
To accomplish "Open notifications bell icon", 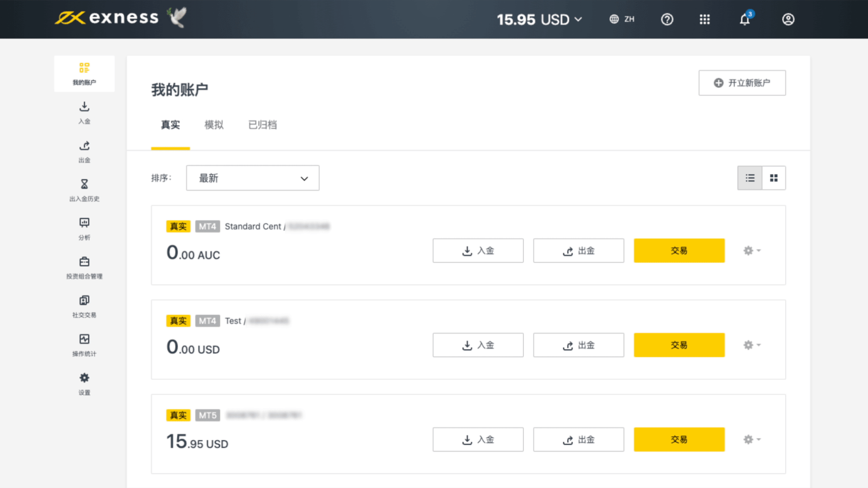I will tap(745, 20).
